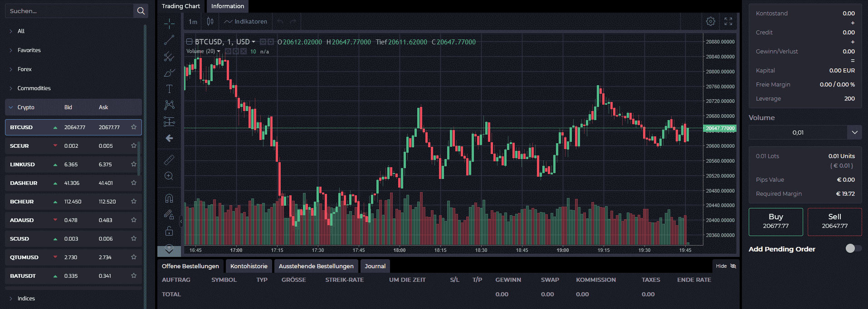Switch to the Information tab

pos(228,6)
